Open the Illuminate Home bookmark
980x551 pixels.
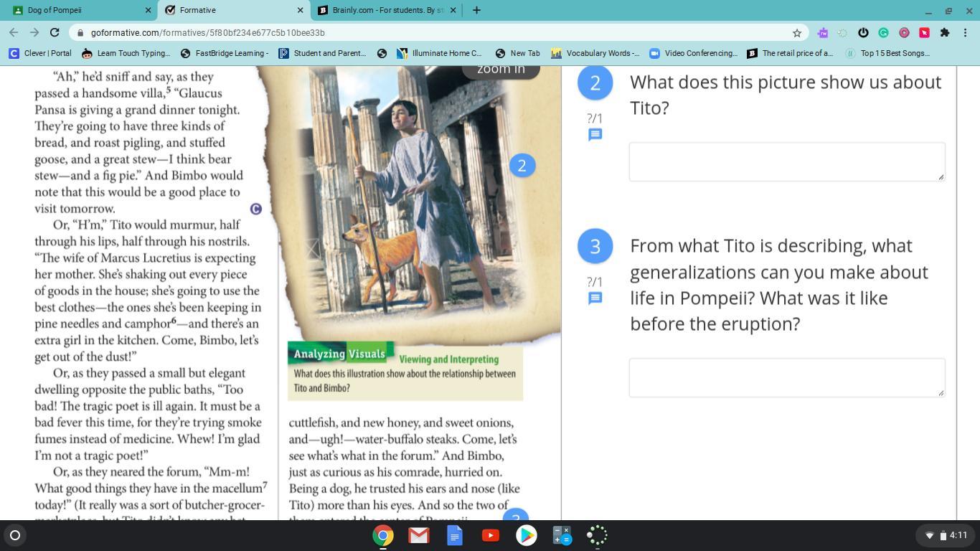440,53
